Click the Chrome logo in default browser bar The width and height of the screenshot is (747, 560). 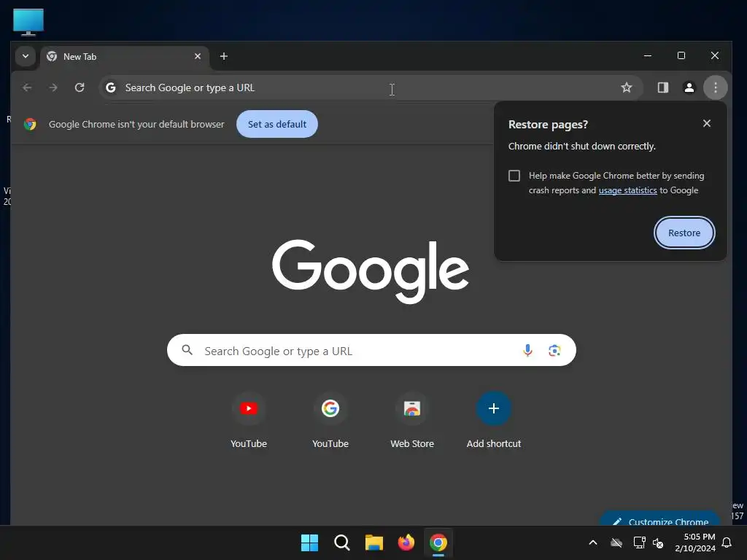pos(30,124)
